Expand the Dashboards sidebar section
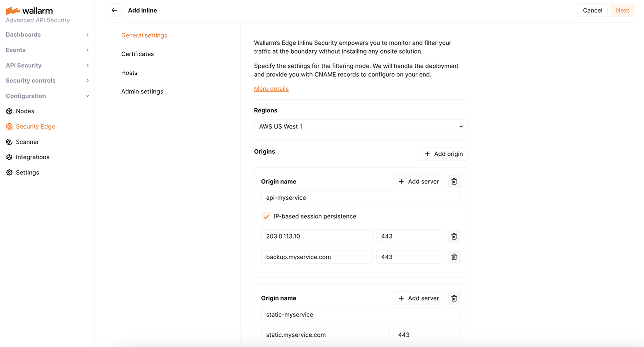The width and height of the screenshot is (644, 347). [47, 35]
